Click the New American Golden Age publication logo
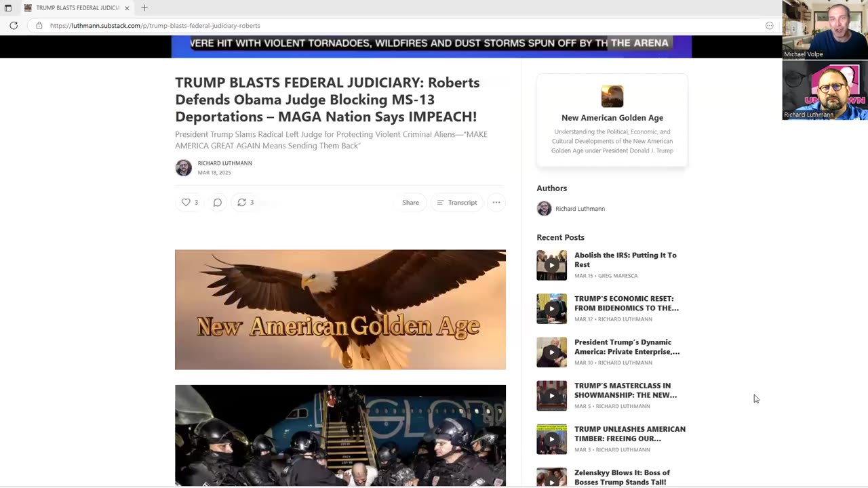Image resolution: width=868 pixels, height=488 pixels. (x=612, y=96)
